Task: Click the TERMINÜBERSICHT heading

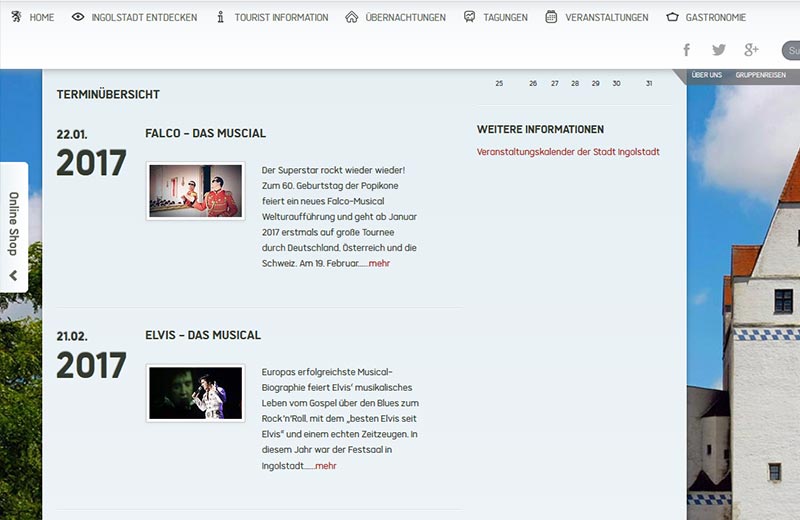Action: coord(108,94)
